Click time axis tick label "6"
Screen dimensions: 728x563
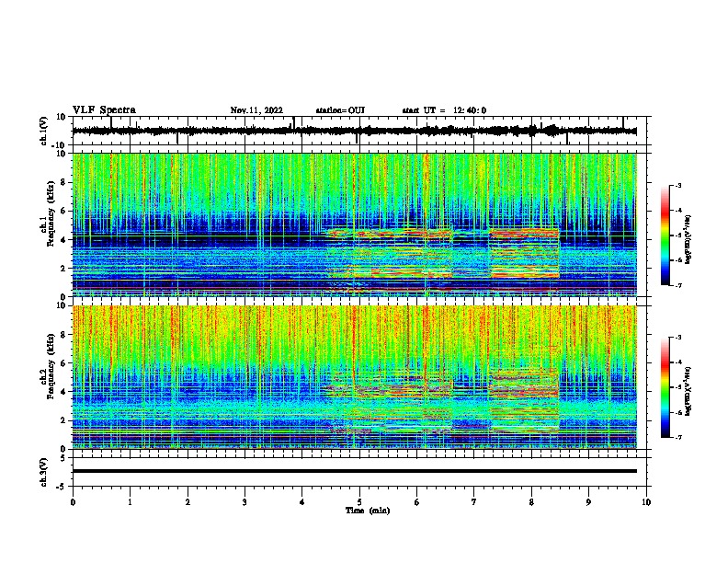(417, 502)
